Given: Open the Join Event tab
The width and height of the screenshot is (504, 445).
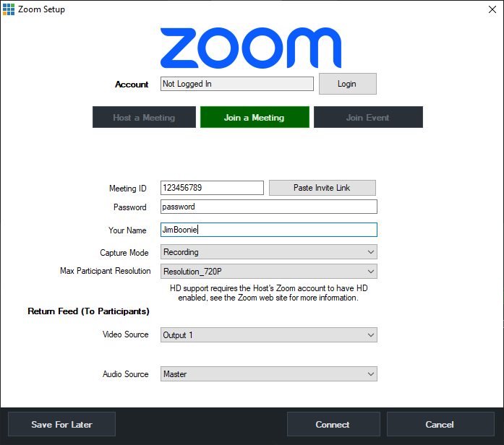Looking at the screenshot, I should point(367,117).
